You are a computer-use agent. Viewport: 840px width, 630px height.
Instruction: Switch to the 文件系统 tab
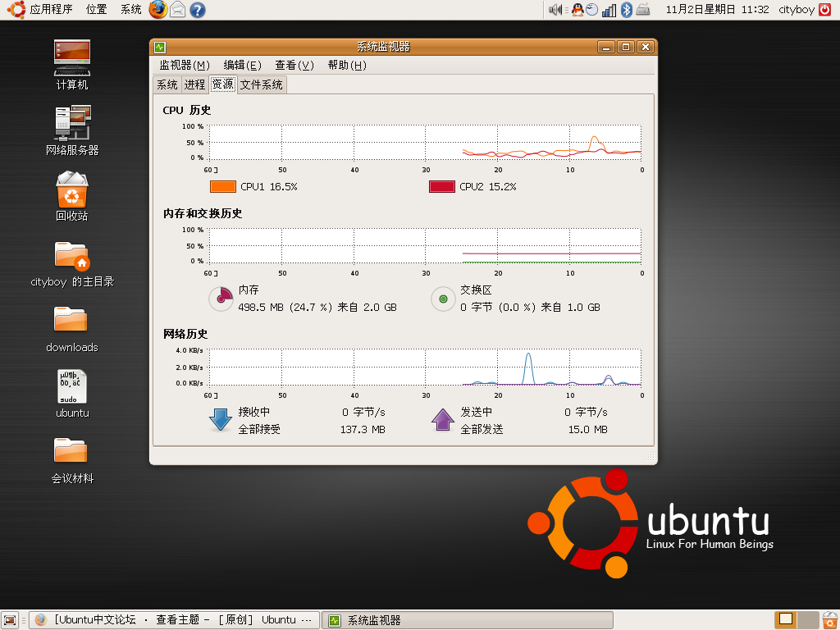262,84
